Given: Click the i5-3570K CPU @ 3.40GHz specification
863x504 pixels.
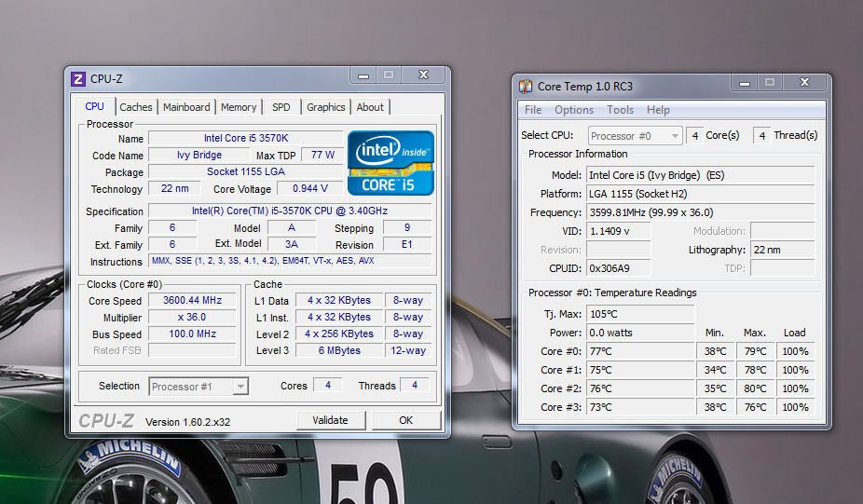Looking at the screenshot, I should 290,211.
